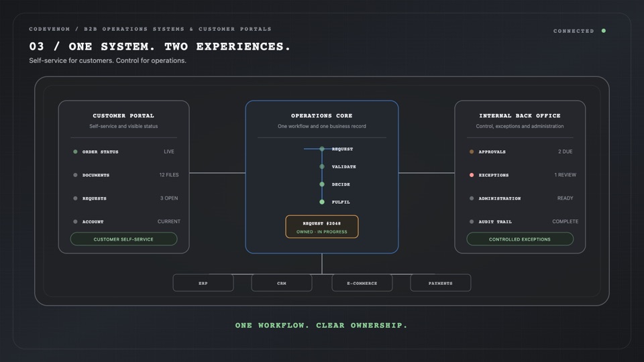Click the 'Owned - In Progress' status text
Image resolution: width=644 pixels, height=362 pixels.
[322, 232]
